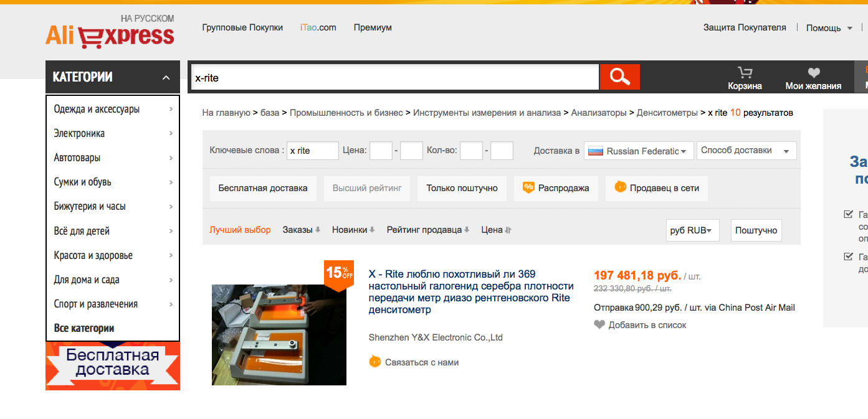This screenshot has height=419, width=868.
Task: Open Защита Покупателя link
Action: click(745, 27)
